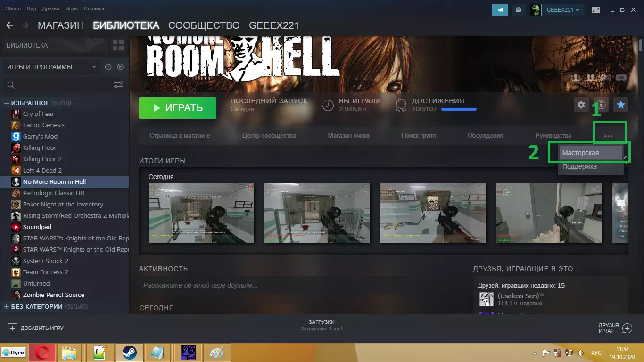644x362 pixels.
Task: Click the Steam taskbar icon
Action: [130, 353]
